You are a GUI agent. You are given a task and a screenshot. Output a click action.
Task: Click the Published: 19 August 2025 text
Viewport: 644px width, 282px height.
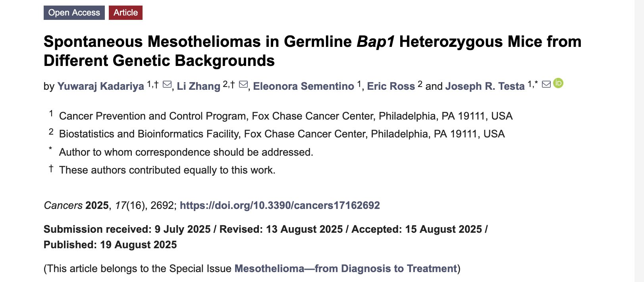(110, 245)
